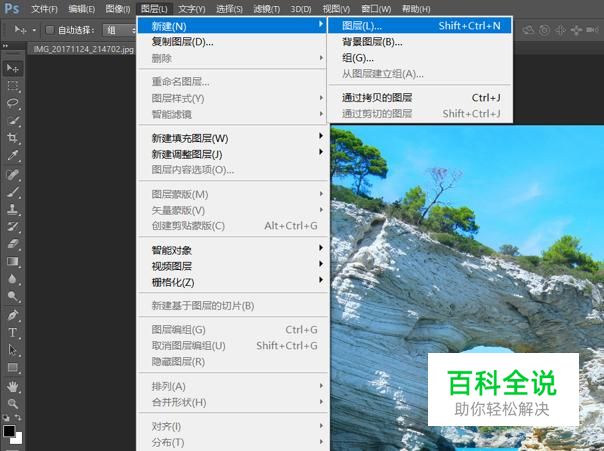The height and width of the screenshot is (451, 604).
Task: Reset default foreground and background colors
Action: 6,417
